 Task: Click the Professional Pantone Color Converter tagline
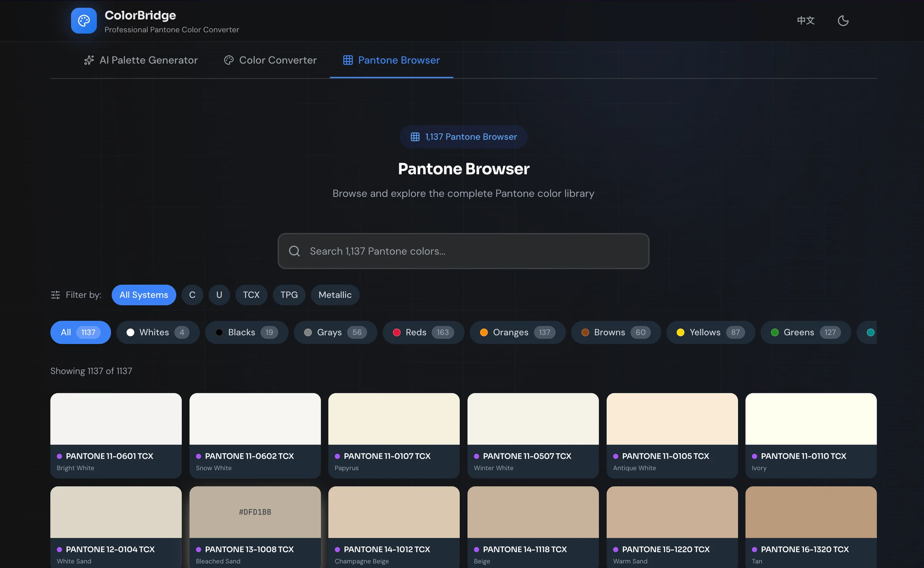[172, 30]
